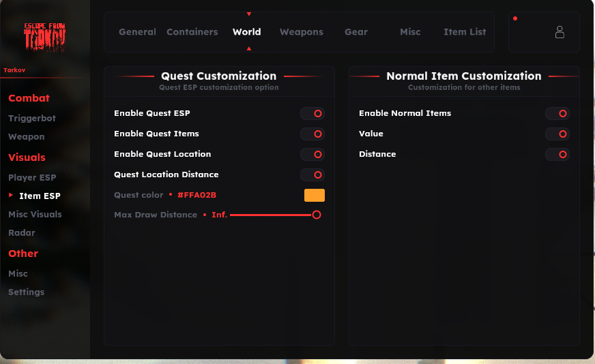Click the #FFA02B quest color hex value
The image size is (595, 364).
coord(197,196)
